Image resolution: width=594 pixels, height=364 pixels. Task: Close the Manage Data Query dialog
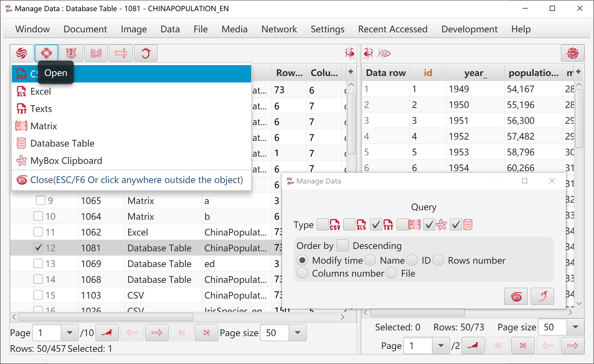pos(552,181)
